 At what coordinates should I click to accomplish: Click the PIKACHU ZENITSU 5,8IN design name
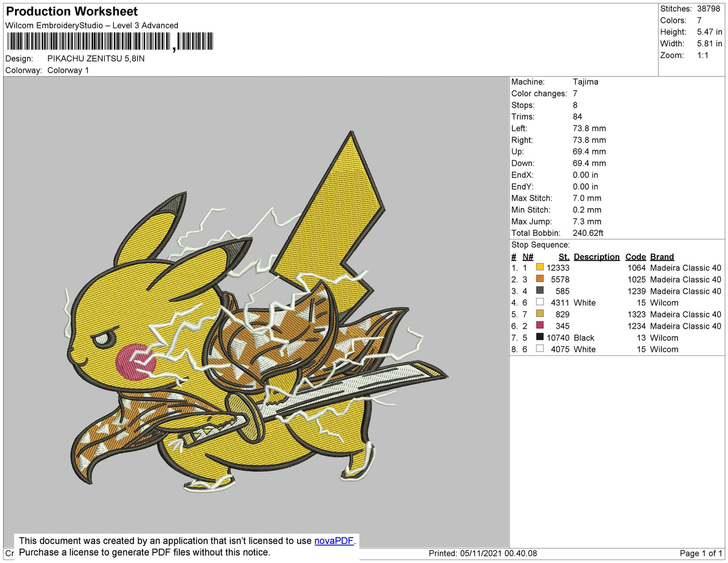(96, 58)
